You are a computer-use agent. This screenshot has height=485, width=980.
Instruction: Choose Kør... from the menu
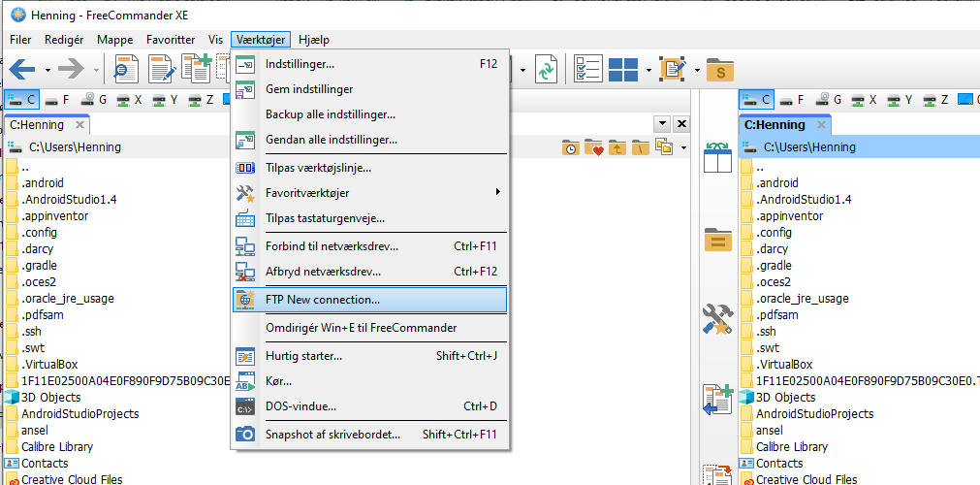[369, 381]
